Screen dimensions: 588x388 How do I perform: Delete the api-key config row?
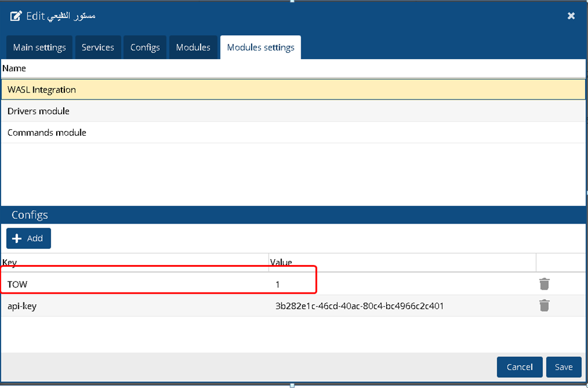pyautogui.click(x=544, y=305)
